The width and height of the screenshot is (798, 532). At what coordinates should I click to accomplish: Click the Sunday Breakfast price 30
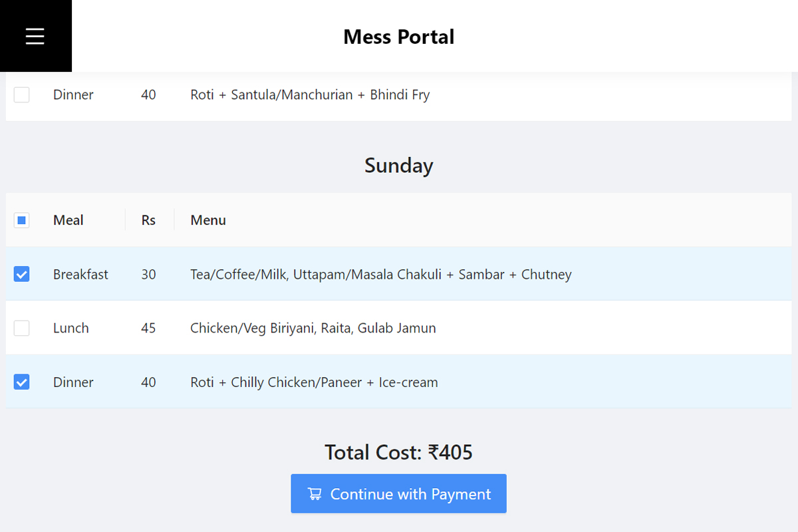[148, 275]
